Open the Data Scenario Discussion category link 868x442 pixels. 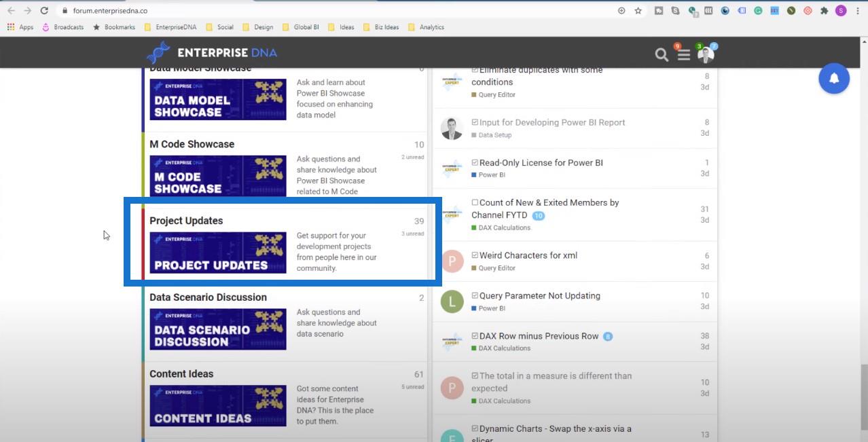coord(208,297)
